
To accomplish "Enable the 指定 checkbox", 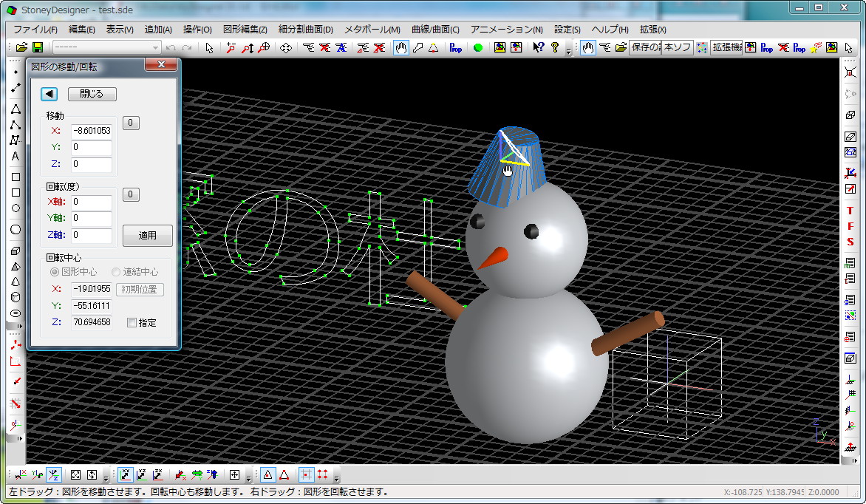I will tap(132, 323).
